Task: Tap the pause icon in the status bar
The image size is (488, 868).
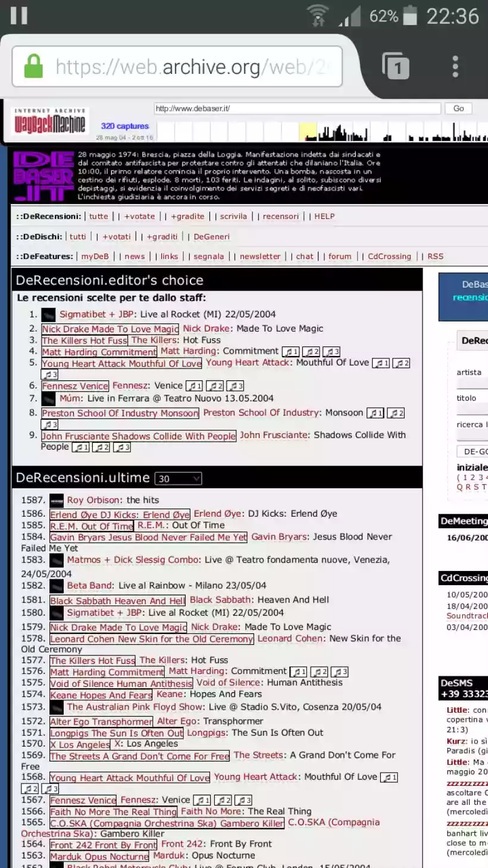Action: point(19,15)
